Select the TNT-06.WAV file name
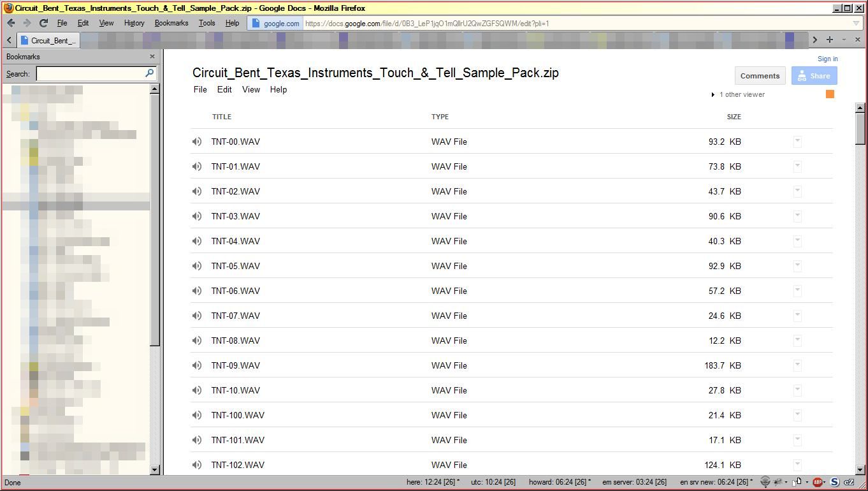 coord(236,291)
